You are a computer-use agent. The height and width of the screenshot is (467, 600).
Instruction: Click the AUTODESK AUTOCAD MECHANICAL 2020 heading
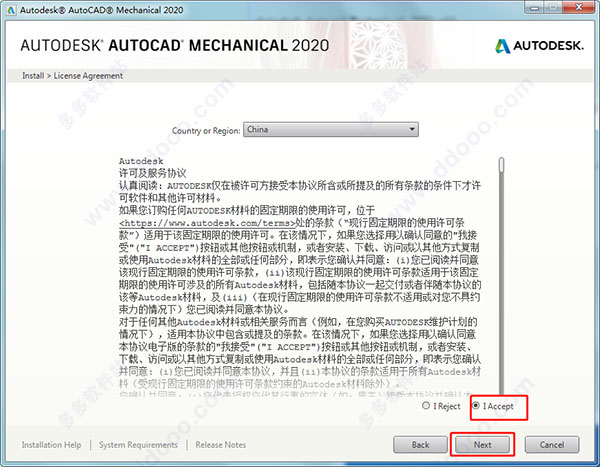tap(174, 46)
